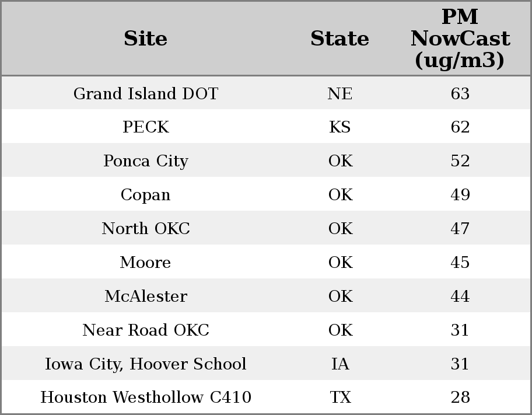Click the Site column header
Image resolution: width=532 pixels, height=415 pixels.
145,39
